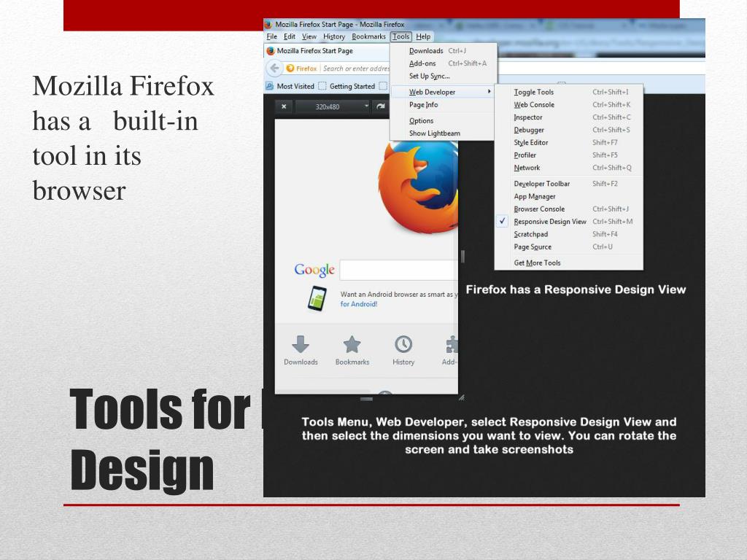Click the search or address field
This screenshot has height=560, width=747.
click(x=356, y=69)
